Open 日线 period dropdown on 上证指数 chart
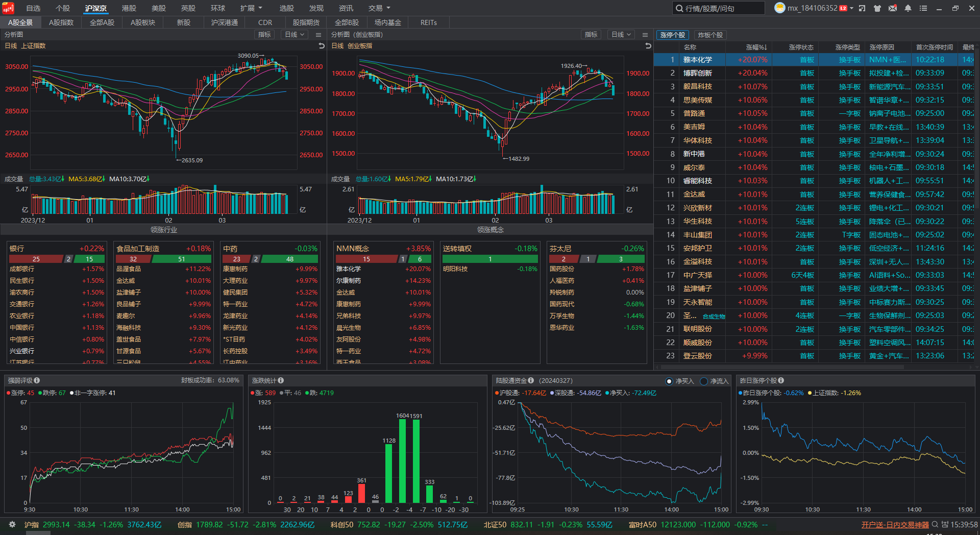This screenshot has width=980, height=535. coord(295,35)
